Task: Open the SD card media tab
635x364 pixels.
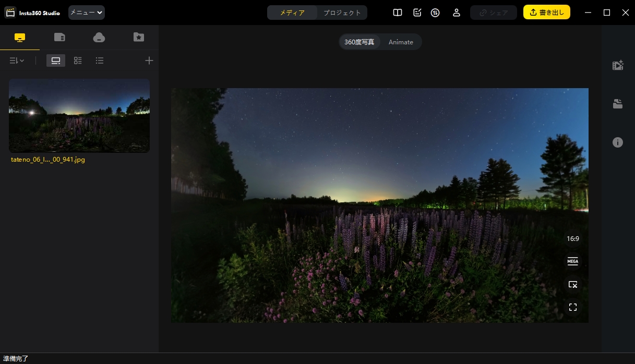Action: tap(59, 37)
